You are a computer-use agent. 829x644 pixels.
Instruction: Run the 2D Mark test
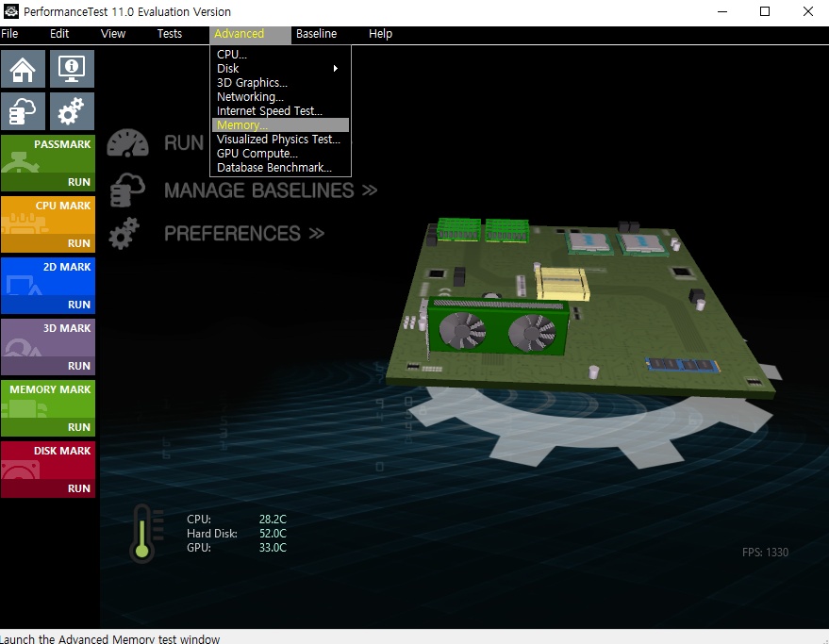tap(79, 305)
